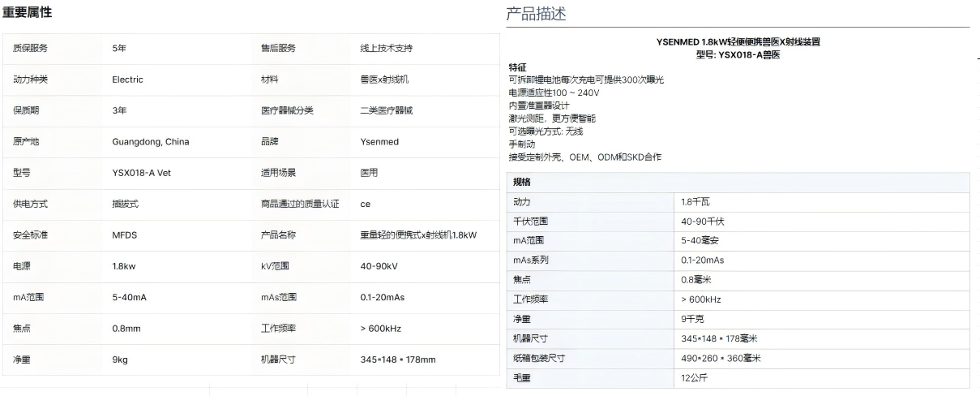
Task: Select the 产品名称 label
Action: (278, 235)
